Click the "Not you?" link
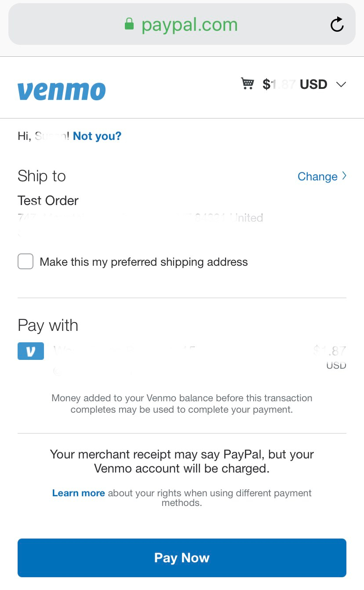Screen dimensions: 364x590 97,136
